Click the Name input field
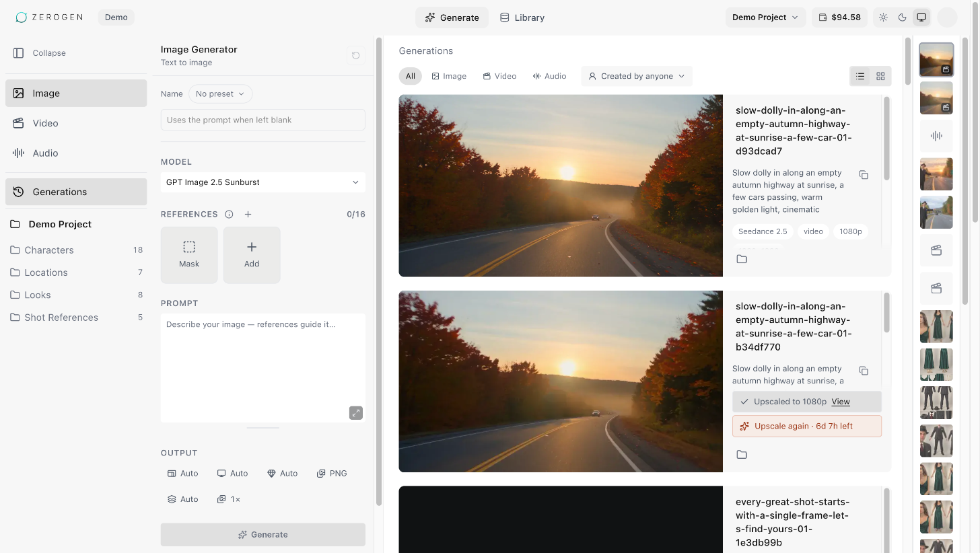The height and width of the screenshot is (553, 980). pos(263,120)
